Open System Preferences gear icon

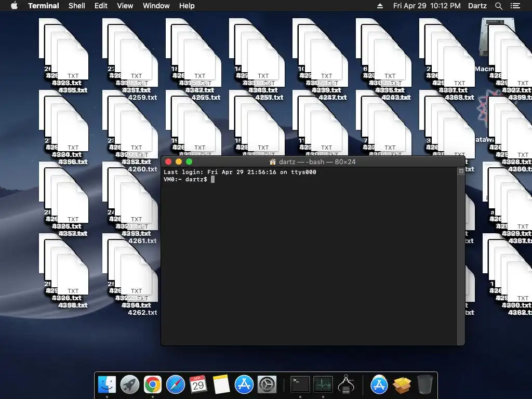(x=267, y=385)
